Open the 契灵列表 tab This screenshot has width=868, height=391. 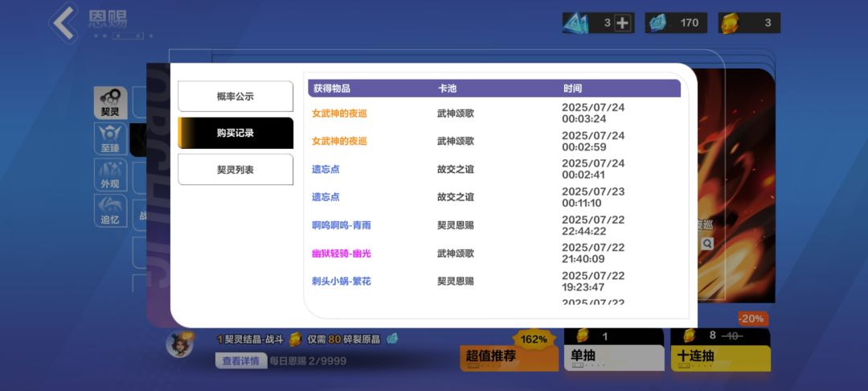[x=235, y=170]
